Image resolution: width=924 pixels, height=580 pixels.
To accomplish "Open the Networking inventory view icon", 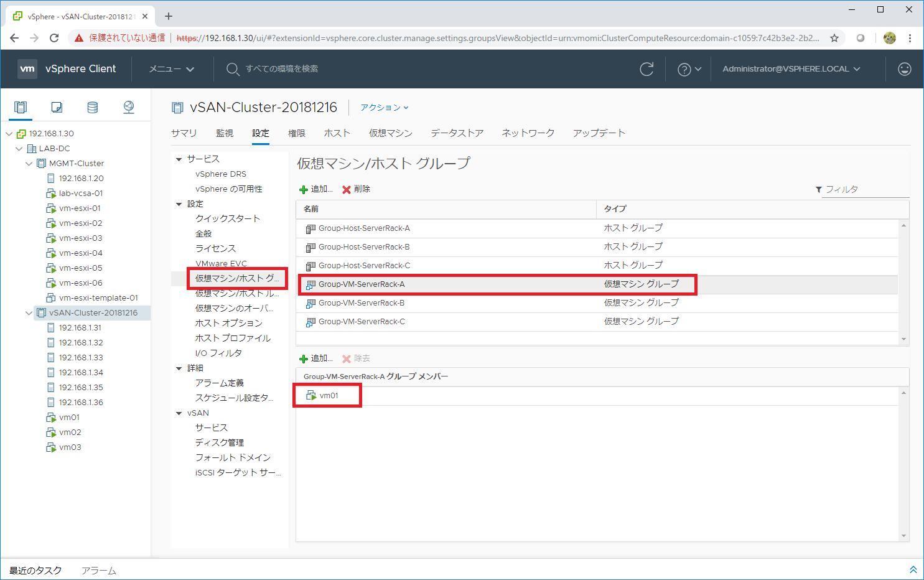I will (129, 107).
